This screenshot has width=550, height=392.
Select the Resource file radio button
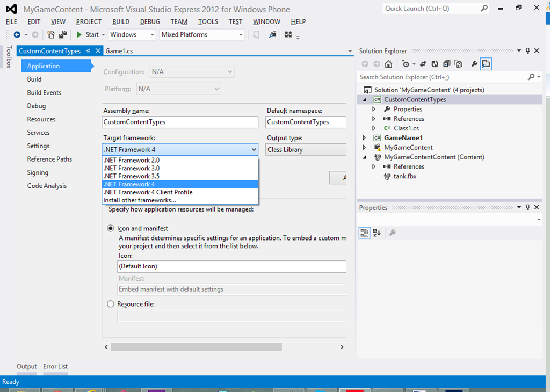coord(111,304)
